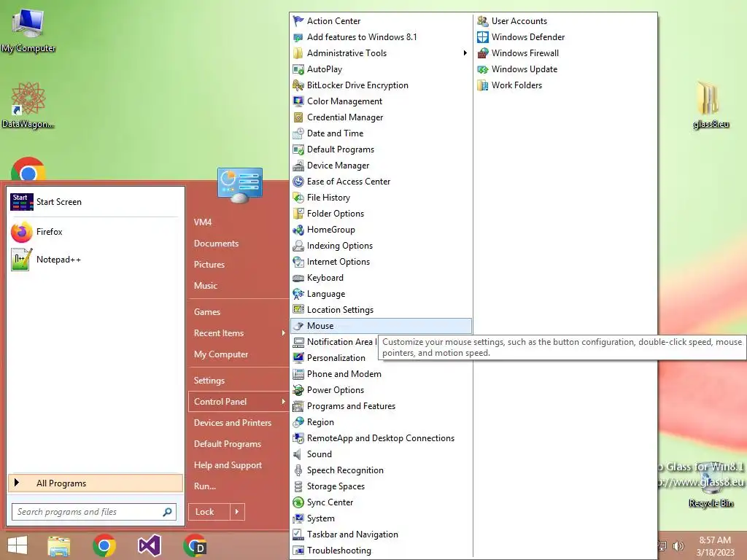Viewport: 747px width, 560px height.
Task: Click the File History icon
Action: click(x=298, y=197)
